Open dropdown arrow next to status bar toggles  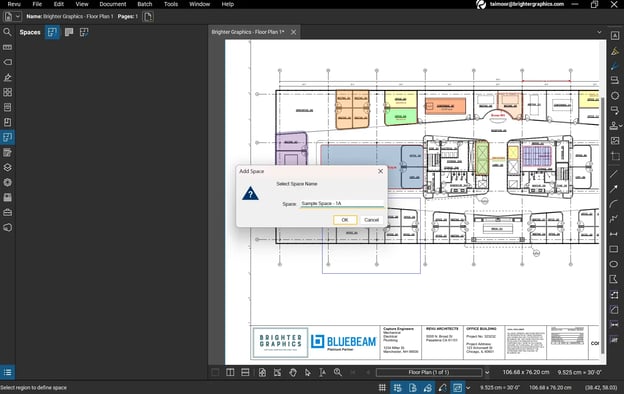point(468,388)
